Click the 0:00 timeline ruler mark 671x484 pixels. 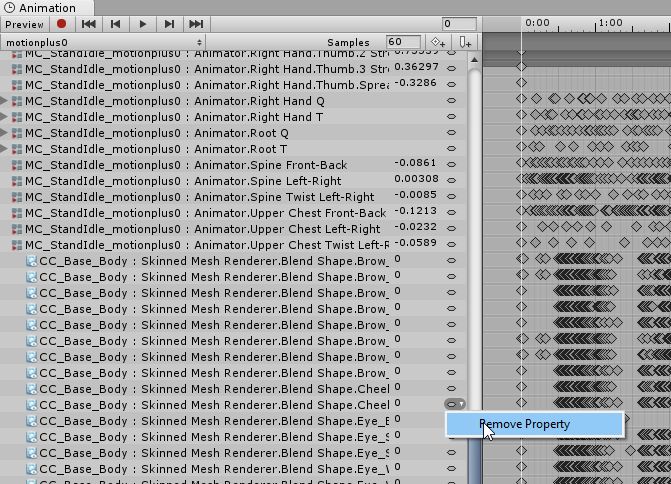click(x=537, y=22)
